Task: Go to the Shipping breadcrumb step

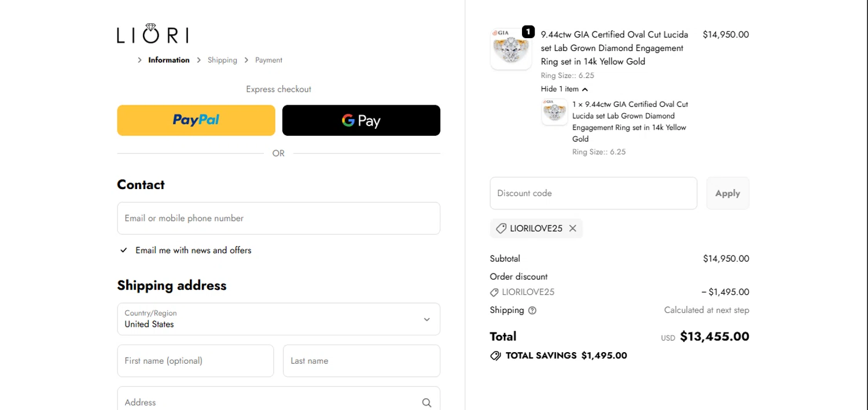Action: click(x=222, y=60)
